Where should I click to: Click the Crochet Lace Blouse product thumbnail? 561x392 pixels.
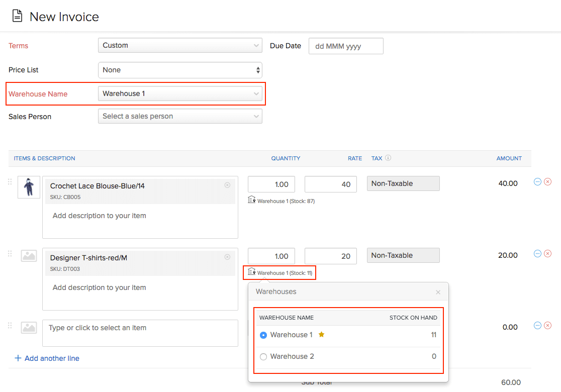[29, 187]
